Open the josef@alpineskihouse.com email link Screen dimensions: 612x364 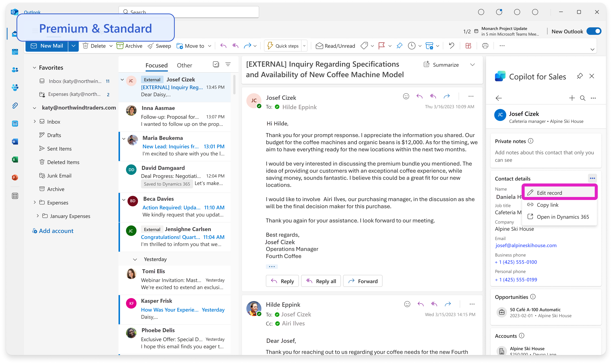526,245
